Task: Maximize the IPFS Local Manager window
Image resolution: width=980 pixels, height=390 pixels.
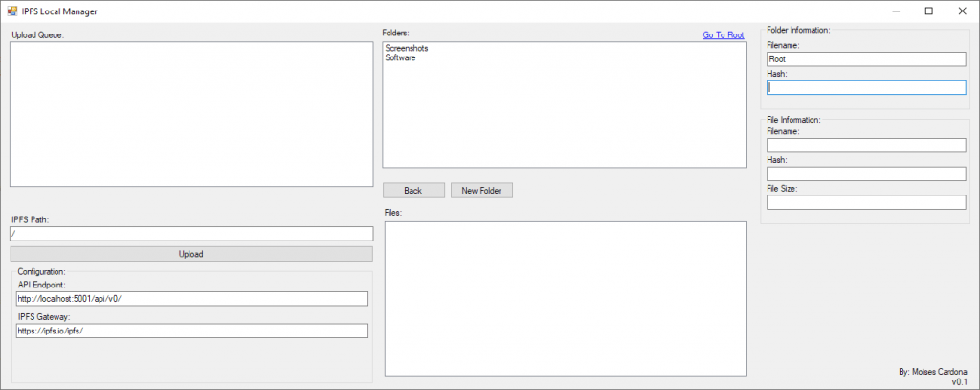Action: [x=928, y=11]
